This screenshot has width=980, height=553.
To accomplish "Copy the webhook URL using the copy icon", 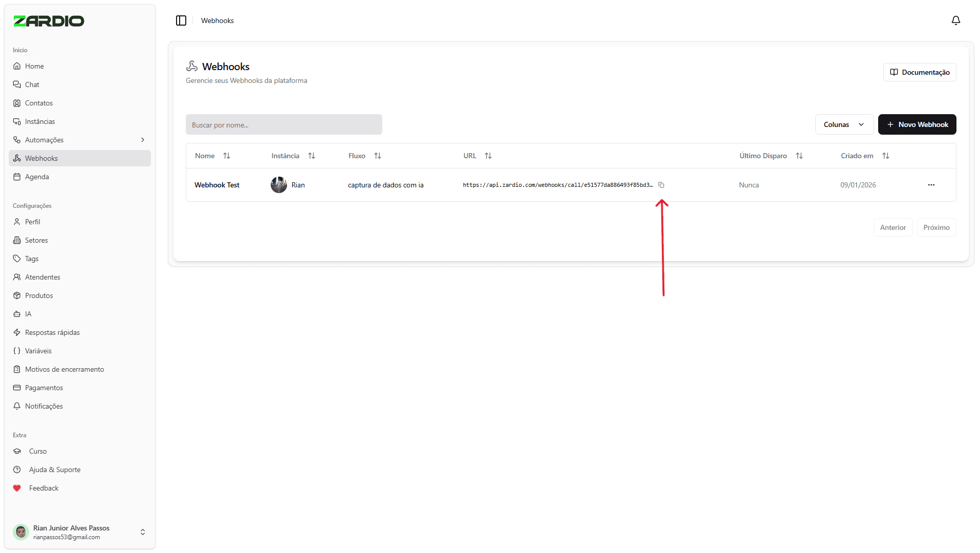I will 662,185.
